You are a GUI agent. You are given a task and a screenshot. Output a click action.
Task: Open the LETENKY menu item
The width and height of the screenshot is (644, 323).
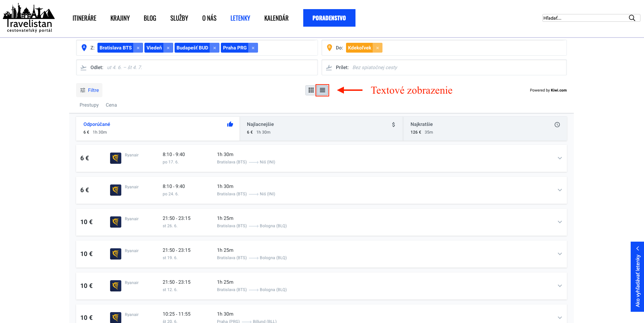tap(240, 18)
